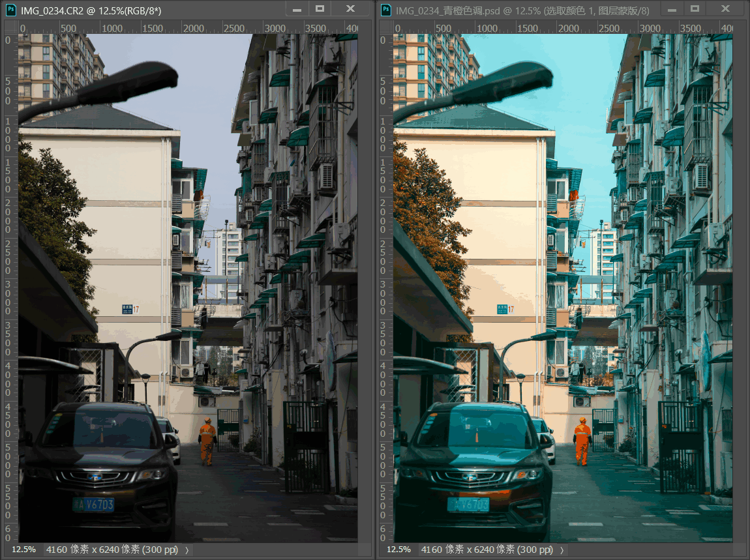
Task: Minimize the IMG_0234_青橙色调.psd window
Action: coord(672,9)
